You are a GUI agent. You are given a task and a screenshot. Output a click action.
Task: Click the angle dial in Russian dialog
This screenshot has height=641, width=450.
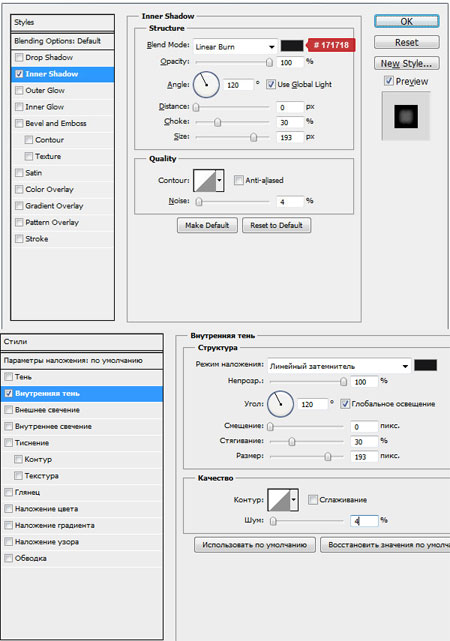pyautogui.click(x=280, y=404)
